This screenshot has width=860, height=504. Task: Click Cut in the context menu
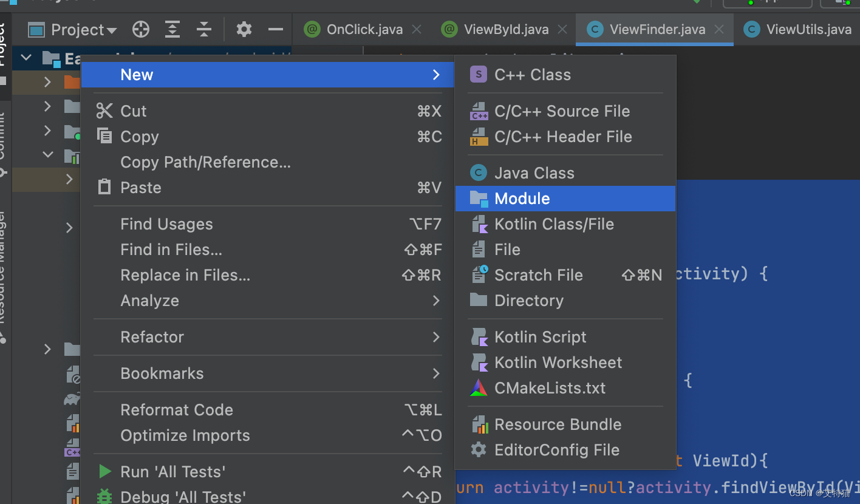coord(134,111)
